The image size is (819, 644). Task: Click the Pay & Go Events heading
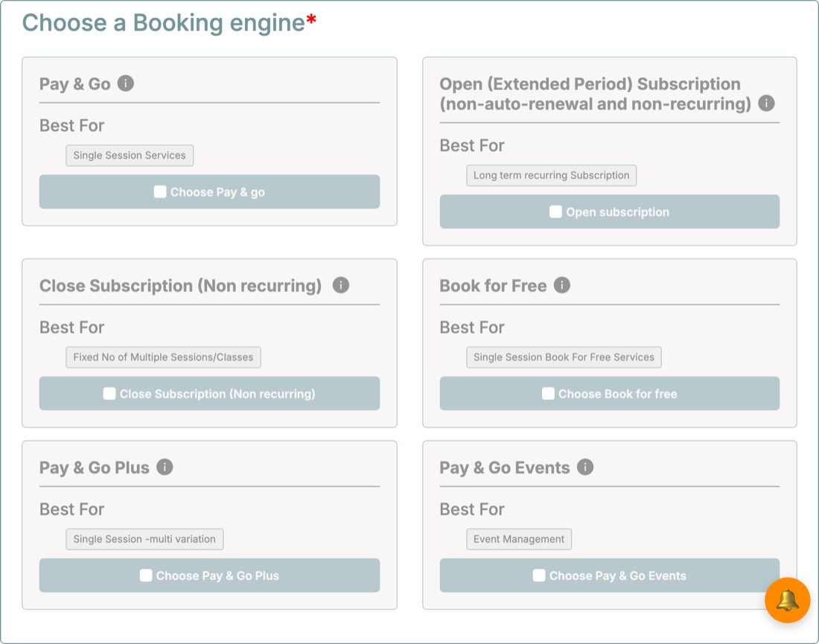click(504, 468)
